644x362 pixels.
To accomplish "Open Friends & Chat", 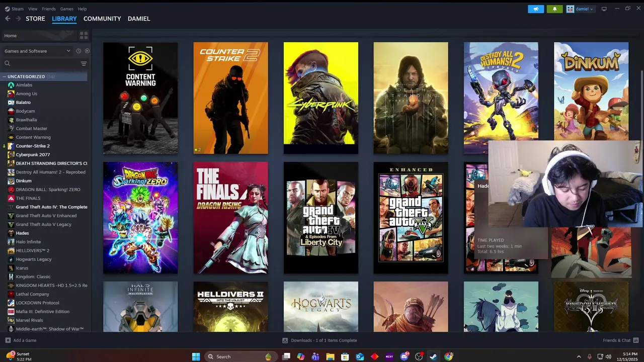I will coord(621,340).
